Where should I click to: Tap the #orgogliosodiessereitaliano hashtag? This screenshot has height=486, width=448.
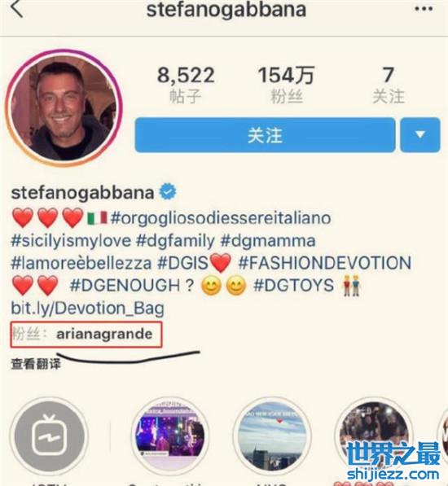pyautogui.click(x=221, y=218)
